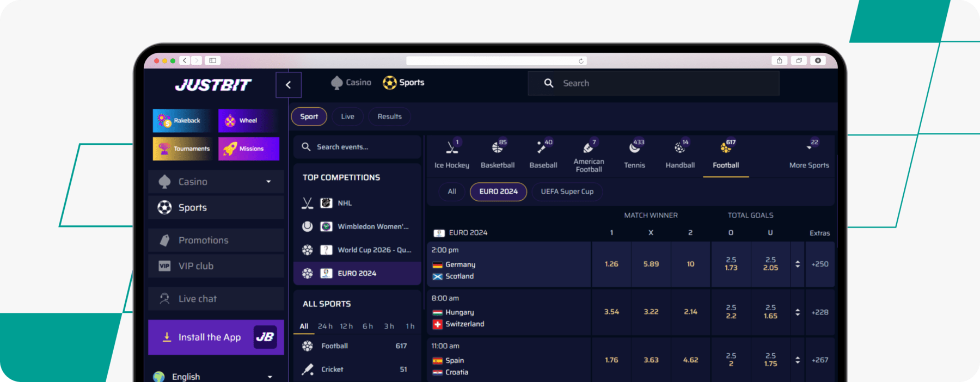This screenshot has width=980, height=382.
Task: Open Promotions in sidebar
Action: 216,241
